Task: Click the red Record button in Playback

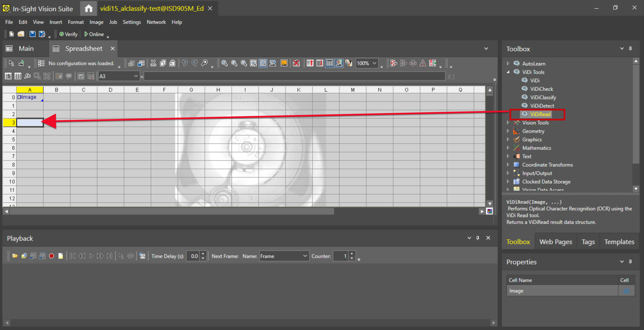Action: (51, 256)
